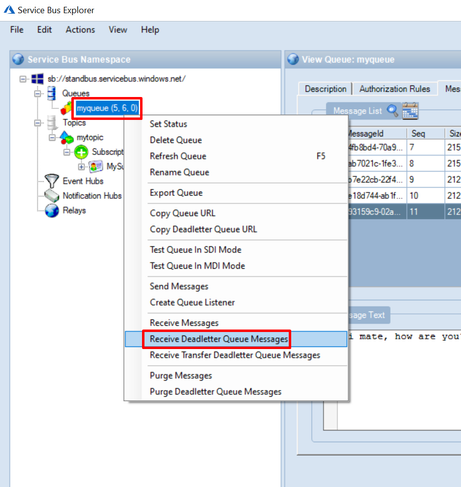Select message row with Seq 10
461x487 pixels.
405,196
